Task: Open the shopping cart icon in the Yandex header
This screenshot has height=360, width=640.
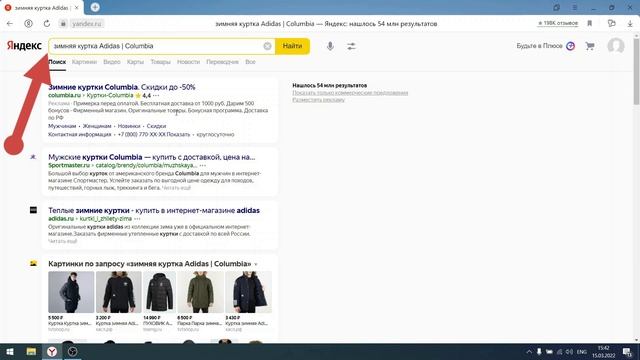Action: 590,46
